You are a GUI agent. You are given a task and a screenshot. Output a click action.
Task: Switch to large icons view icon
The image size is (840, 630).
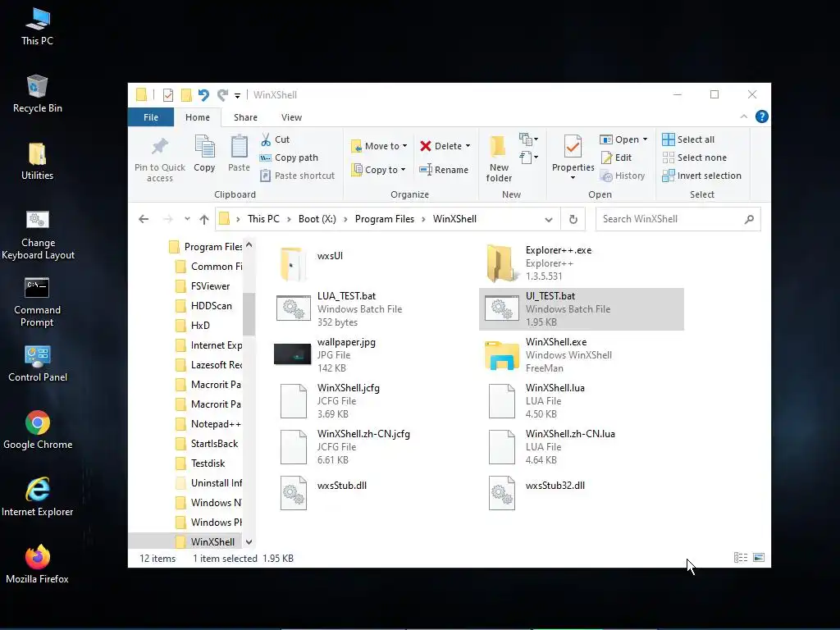pyautogui.click(x=759, y=558)
